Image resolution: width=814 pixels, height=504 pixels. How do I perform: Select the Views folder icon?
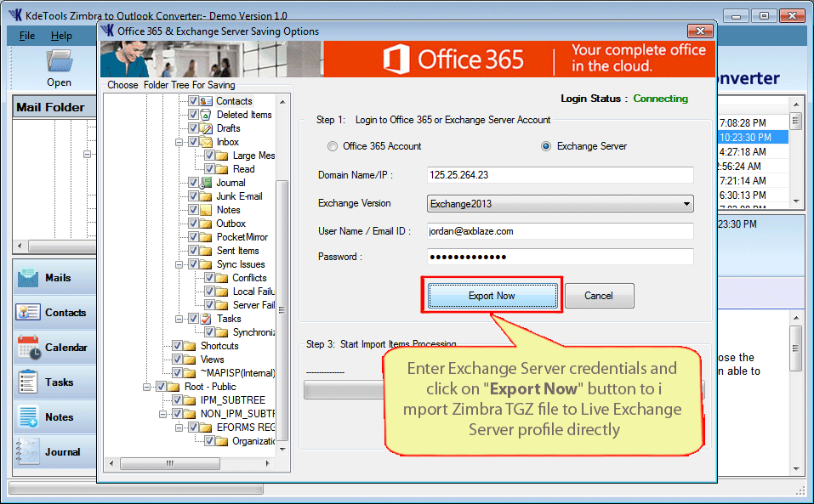(190, 360)
